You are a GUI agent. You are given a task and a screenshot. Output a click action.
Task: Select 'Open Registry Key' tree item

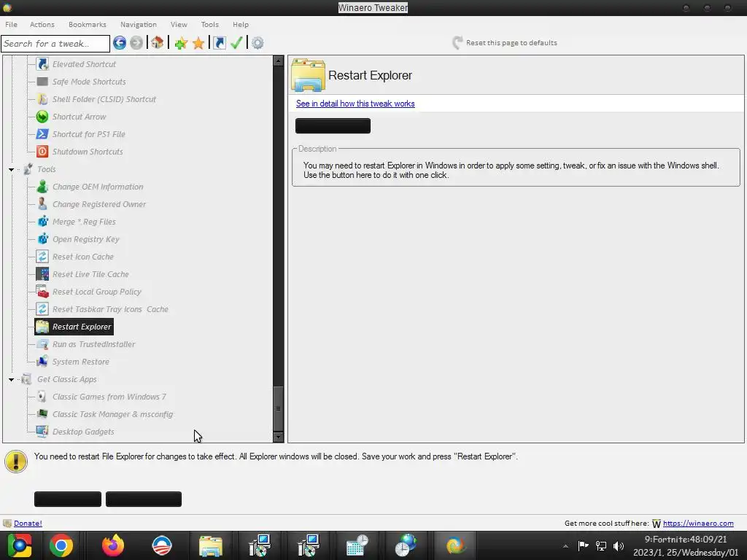pos(86,239)
